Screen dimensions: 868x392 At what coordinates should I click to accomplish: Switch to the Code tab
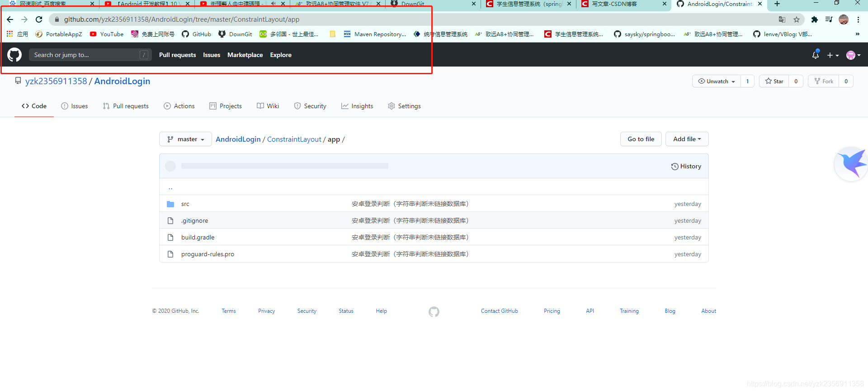[34, 106]
